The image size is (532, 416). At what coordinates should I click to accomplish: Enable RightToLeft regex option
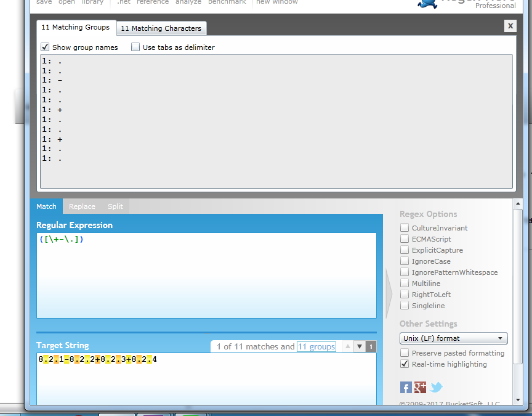click(405, 294)
